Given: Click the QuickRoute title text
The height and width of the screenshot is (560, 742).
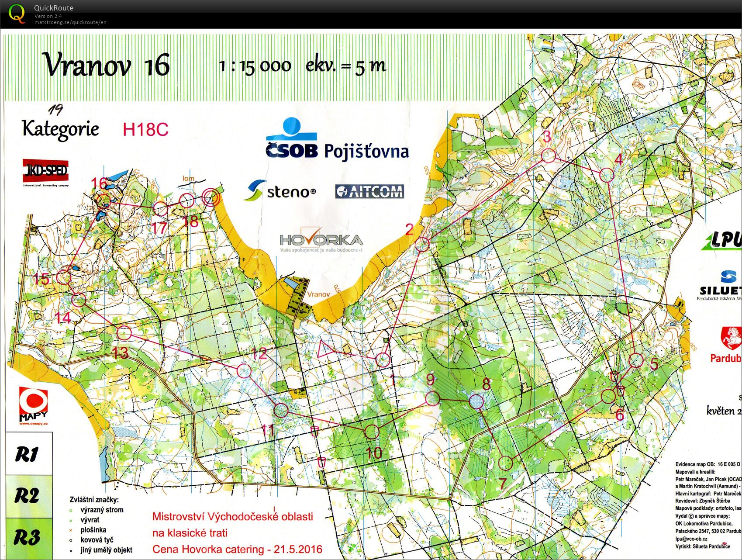Looking at the screenshot, I should pos(54,8).
